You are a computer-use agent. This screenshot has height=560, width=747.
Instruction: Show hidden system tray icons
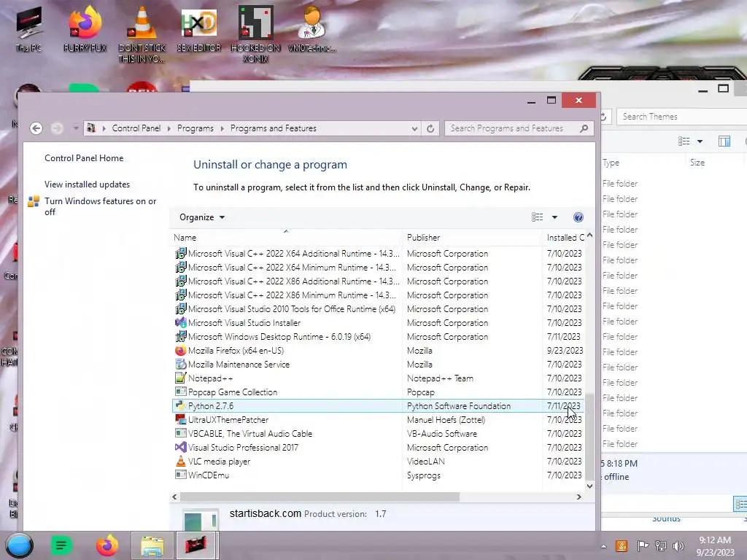(x=603, y=546)
